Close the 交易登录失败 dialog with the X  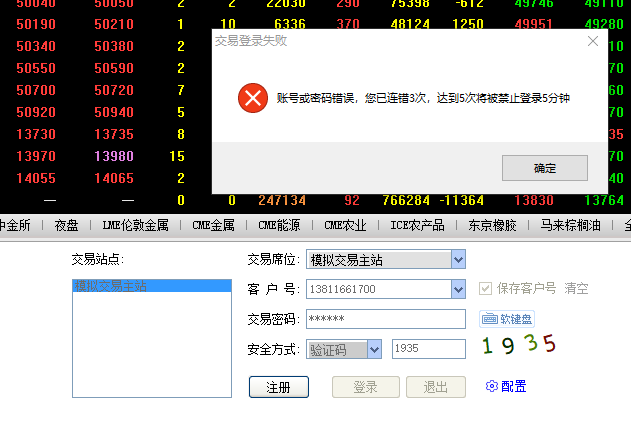pyautogui.click(x=593, y=41)
